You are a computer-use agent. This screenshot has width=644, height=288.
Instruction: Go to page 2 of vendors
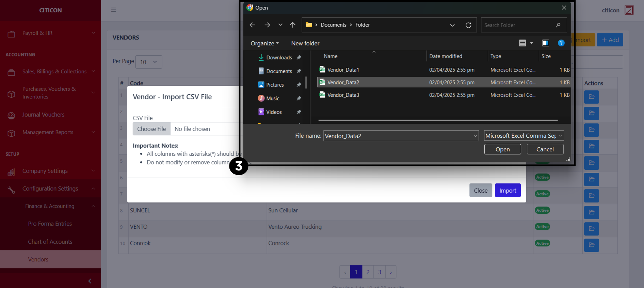(x=368, y=272)
